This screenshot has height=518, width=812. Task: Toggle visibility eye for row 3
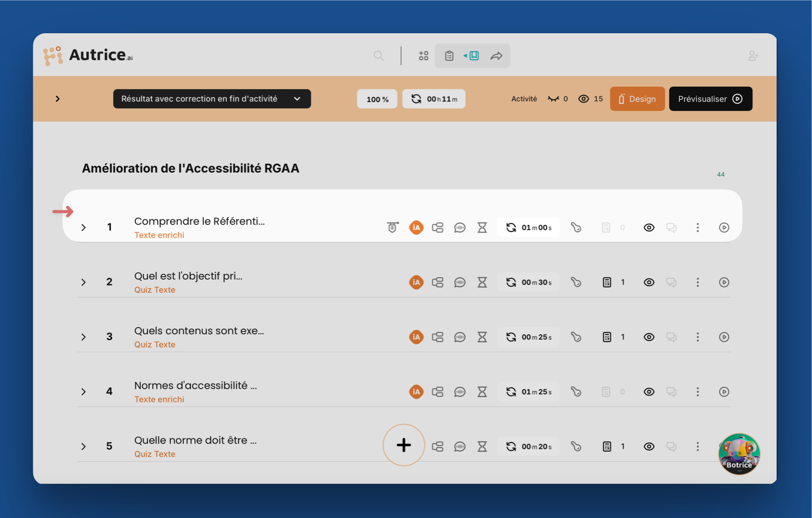point(649,337)
